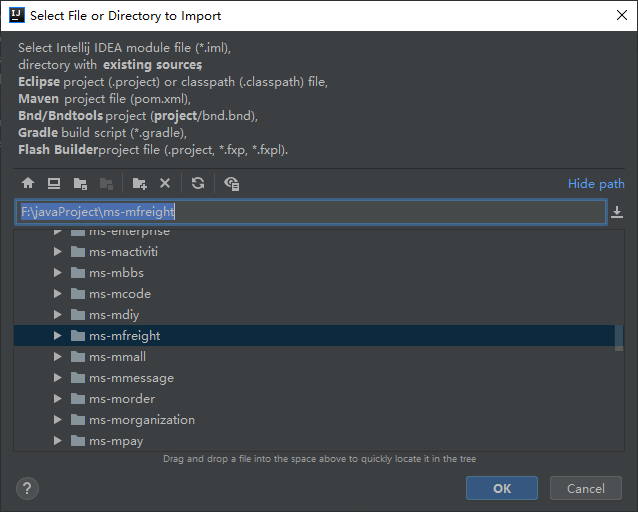This screenshot has height=512, width=638.
Task: Expand the ms-mfreight folder
Action: (57, 336)
